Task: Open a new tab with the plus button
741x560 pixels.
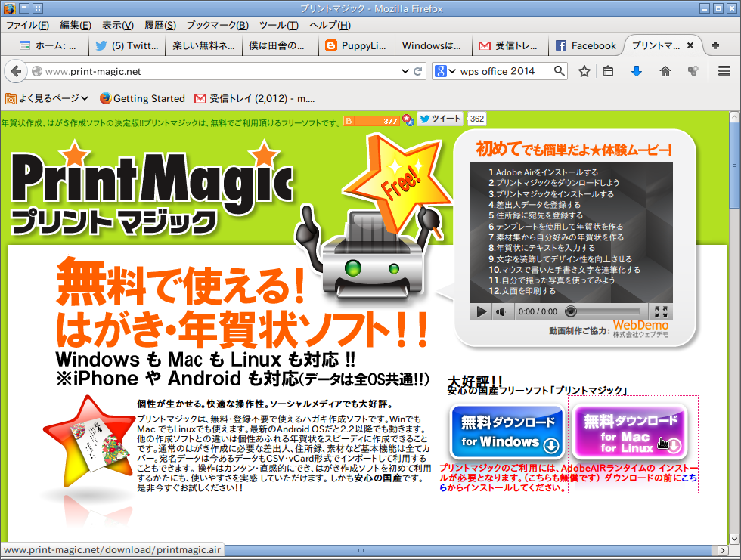Action: coord(715,45)
